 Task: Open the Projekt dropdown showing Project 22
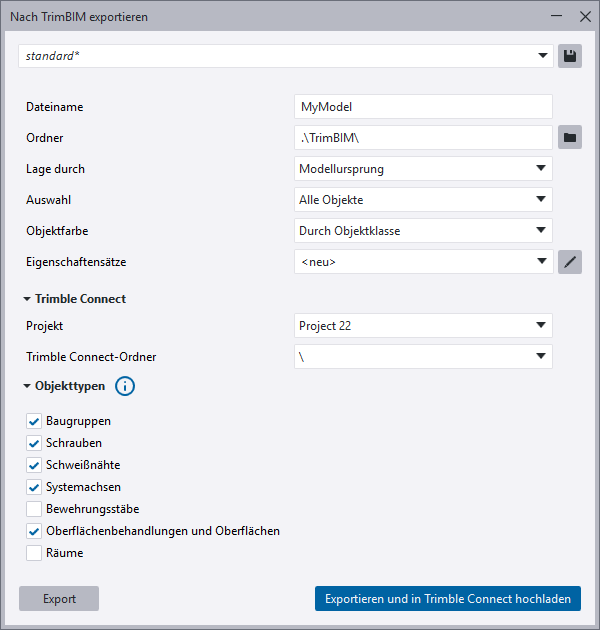point(423,325)
